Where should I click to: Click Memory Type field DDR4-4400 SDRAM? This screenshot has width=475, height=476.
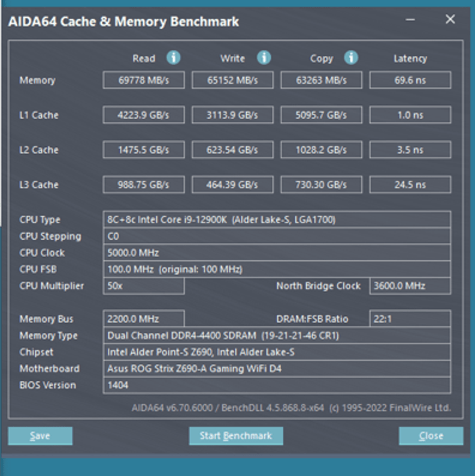[x=277, y=336]
